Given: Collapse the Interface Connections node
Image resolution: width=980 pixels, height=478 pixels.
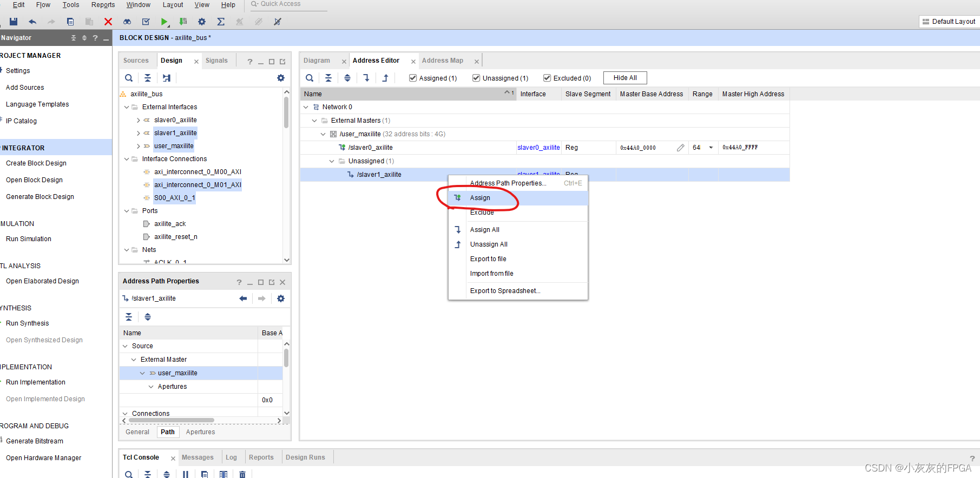Looking at the screenshot, I should (x=127, y=159).
